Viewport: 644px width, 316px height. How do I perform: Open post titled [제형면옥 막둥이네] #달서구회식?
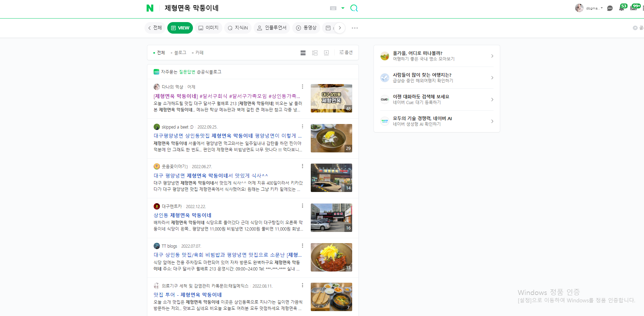227,96
